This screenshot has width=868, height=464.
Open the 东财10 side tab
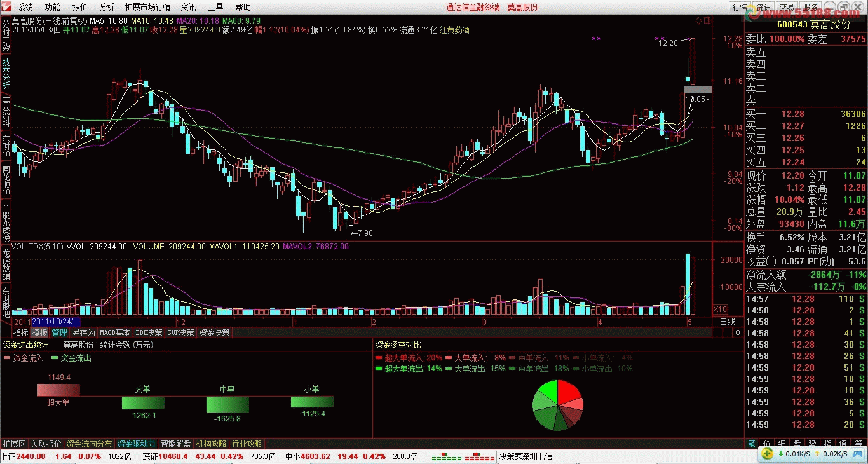6,146
